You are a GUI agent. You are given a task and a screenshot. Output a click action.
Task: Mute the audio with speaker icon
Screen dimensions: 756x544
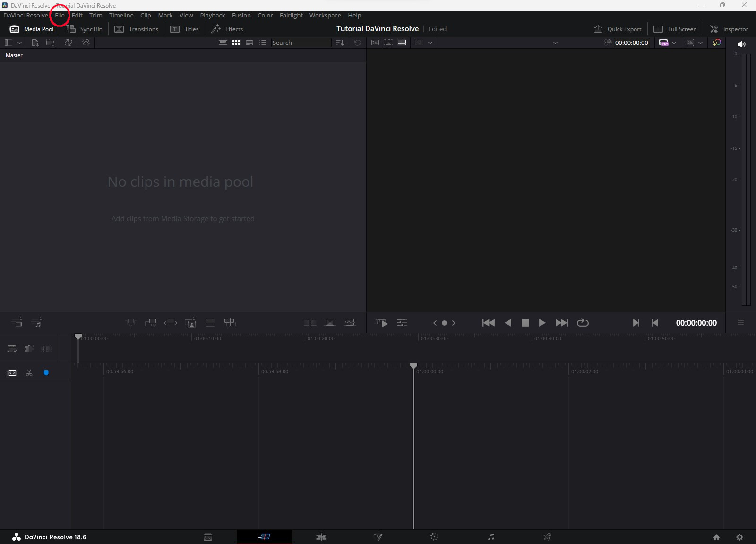pos(741,44)
